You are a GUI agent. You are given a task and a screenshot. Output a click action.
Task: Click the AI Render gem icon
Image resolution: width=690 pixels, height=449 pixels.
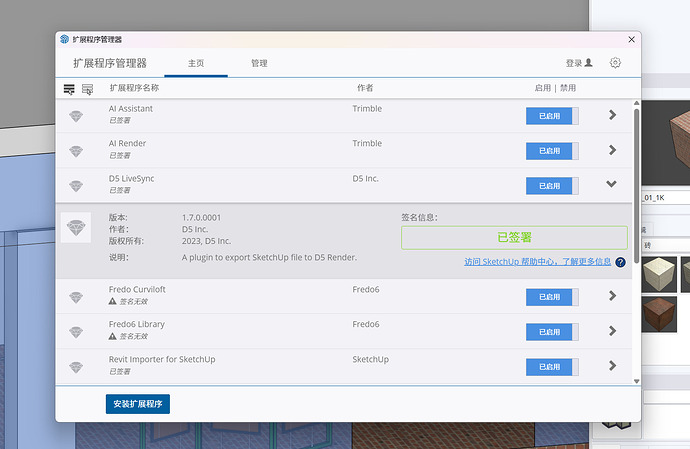click(x=76, y=151)
